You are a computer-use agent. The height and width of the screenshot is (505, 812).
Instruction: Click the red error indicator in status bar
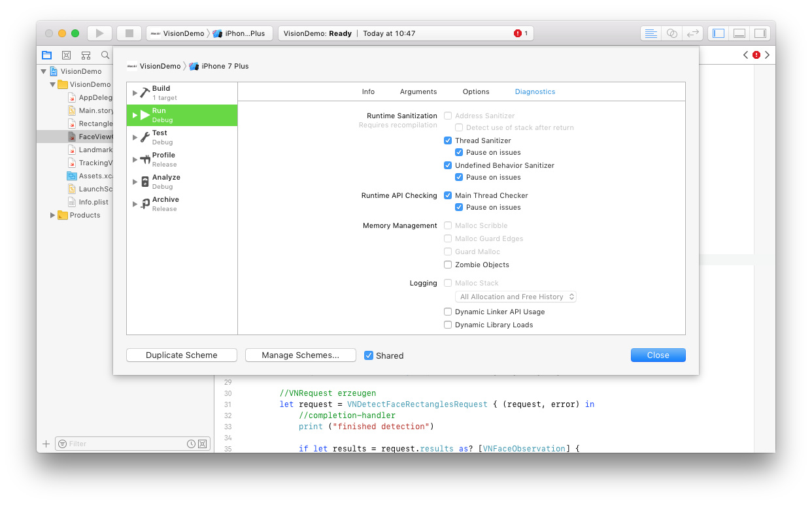pos(518,33)
